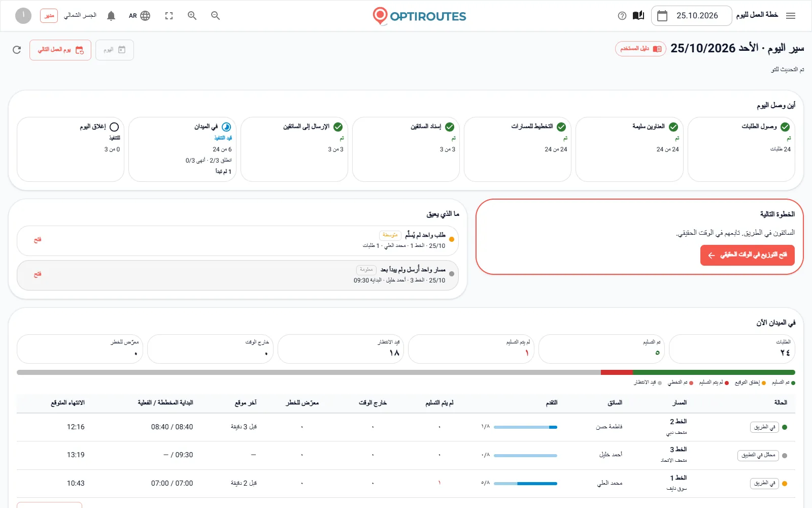812x508 pixels.
Task: Go to the next working day
Action: (x=60, y=50)
